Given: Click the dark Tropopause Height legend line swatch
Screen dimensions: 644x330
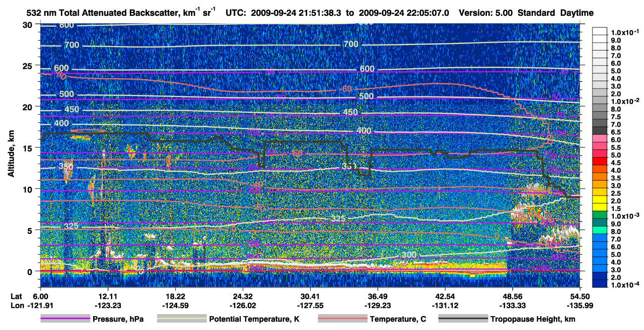Looking at the screenshot, I should (x=463, y=319).
